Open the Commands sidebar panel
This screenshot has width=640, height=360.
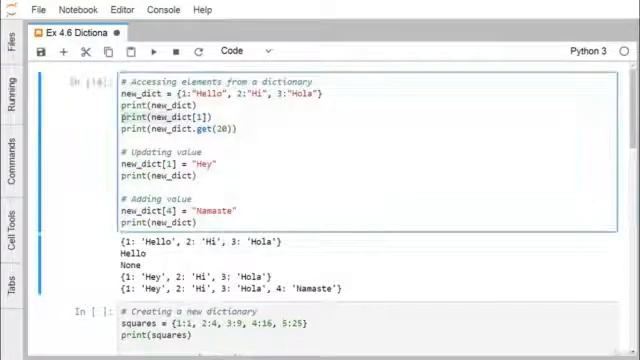(x=11, y=161)
